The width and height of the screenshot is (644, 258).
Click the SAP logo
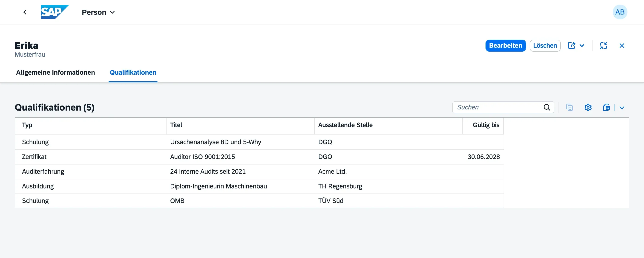click(x=55, y=12)
